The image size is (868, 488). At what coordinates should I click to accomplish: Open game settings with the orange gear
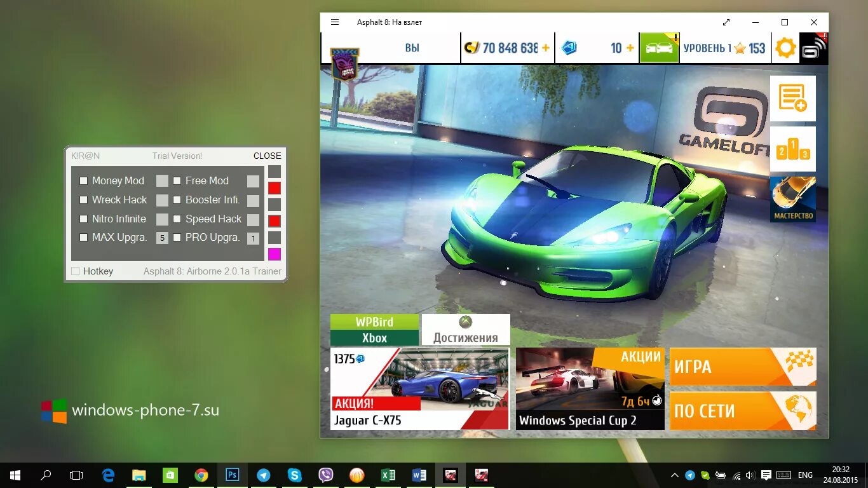pyautogui.click(x=785, y=48)
